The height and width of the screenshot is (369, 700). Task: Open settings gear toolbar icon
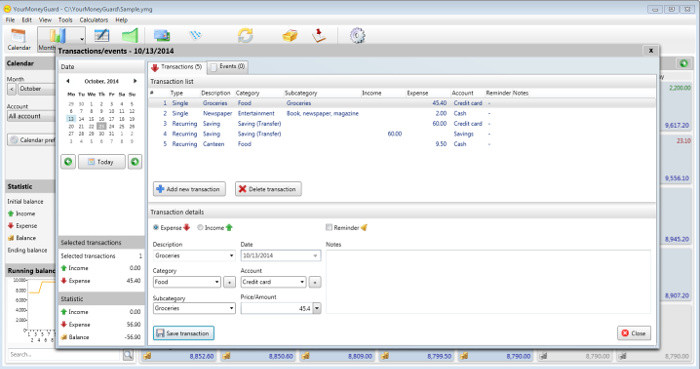(358, 35)
